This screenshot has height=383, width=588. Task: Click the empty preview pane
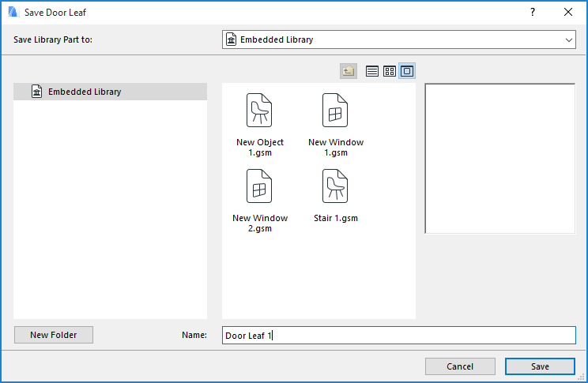499,159
